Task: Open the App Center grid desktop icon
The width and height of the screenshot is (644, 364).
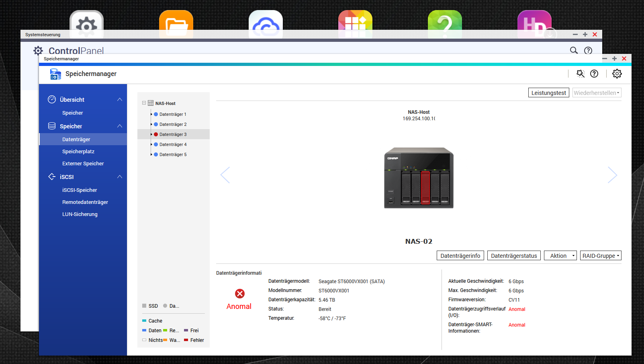Action: pyautogui.click(x=355, y=25)
